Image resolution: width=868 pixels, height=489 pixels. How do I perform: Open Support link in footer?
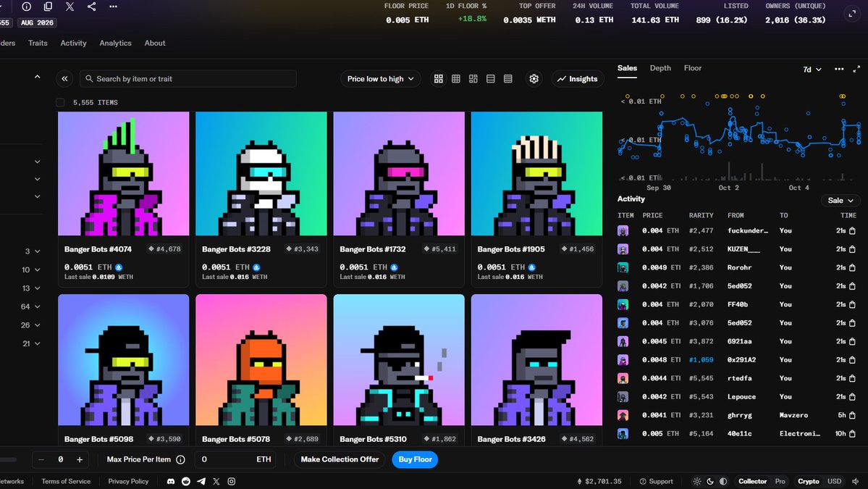(x=656, y=481)
